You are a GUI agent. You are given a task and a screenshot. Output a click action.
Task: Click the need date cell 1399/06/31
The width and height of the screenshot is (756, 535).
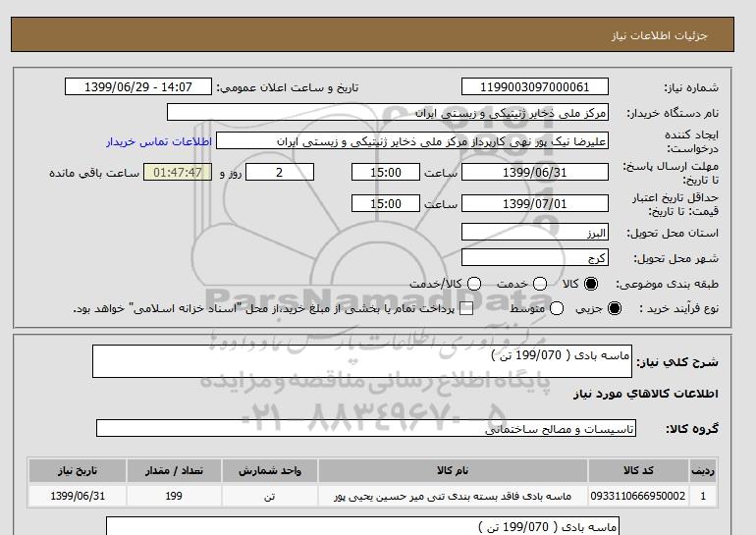tap(78, 496)
